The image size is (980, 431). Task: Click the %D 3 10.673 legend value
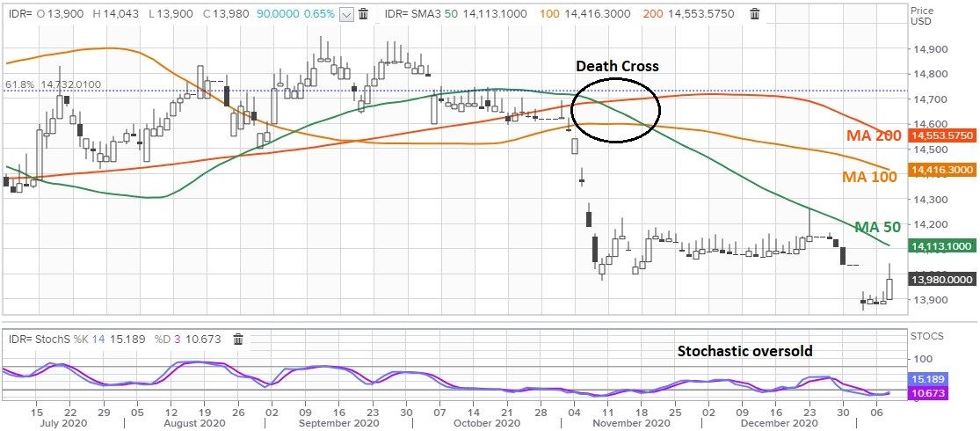[187, 339]
